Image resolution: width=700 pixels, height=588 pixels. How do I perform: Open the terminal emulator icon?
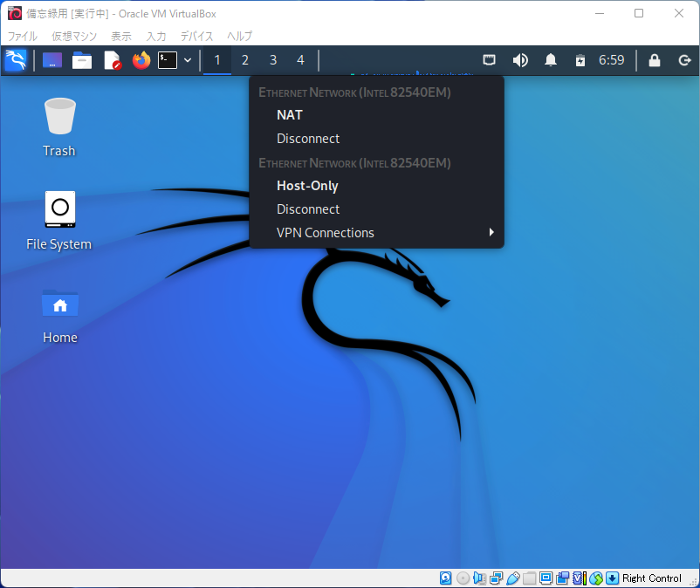(x=168, y=60)
